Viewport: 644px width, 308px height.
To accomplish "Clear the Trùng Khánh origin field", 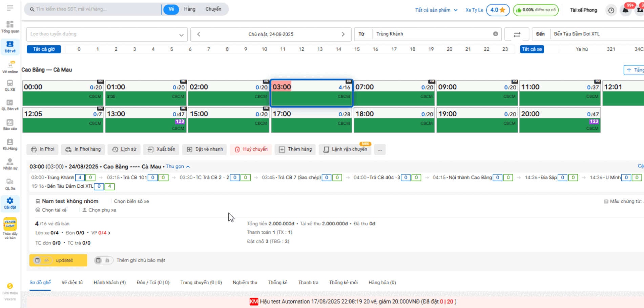I will pos(495,34).
